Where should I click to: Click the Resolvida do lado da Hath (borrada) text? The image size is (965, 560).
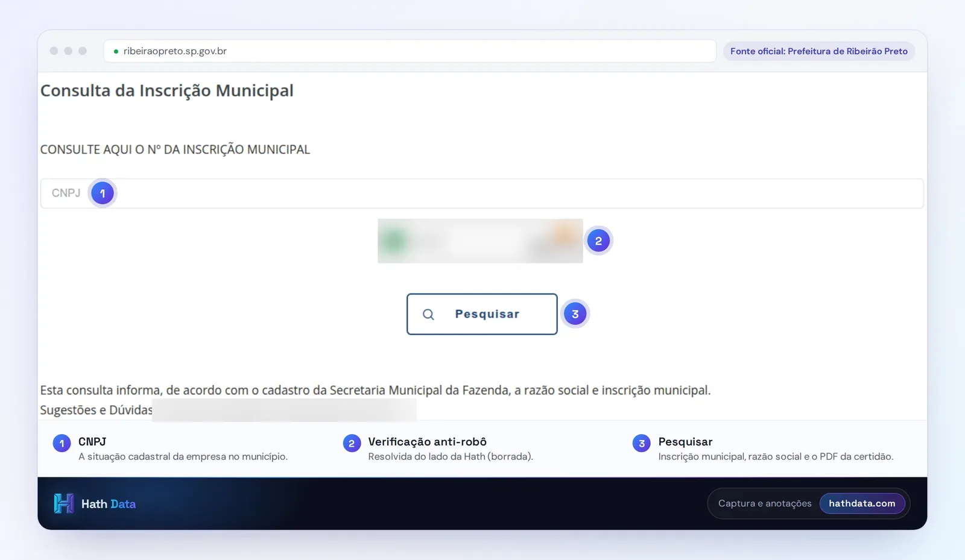coord(451,457)
